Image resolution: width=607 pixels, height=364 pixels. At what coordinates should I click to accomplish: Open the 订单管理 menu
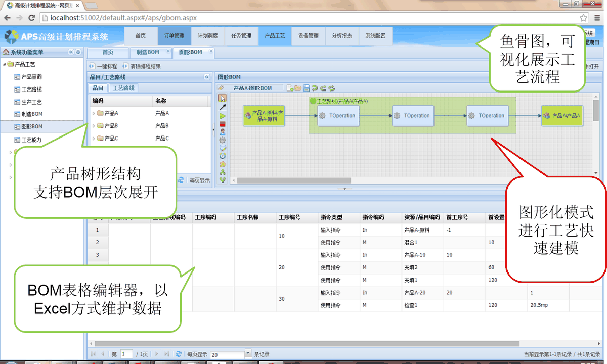click(x=174, y=36)
